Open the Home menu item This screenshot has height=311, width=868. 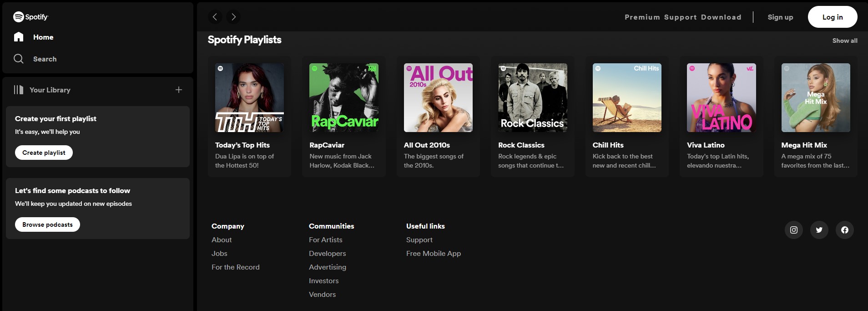43,37
